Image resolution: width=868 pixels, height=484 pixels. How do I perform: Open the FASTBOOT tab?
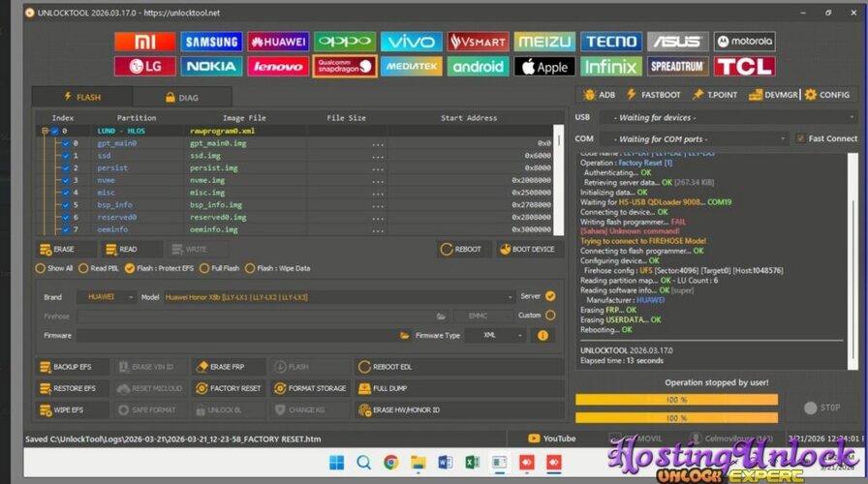654,95
